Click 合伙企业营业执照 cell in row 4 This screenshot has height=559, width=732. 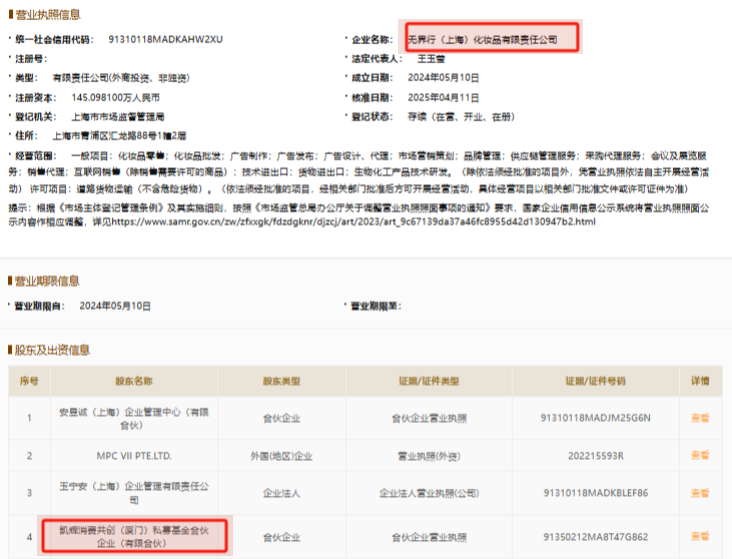tap(429, 538)
